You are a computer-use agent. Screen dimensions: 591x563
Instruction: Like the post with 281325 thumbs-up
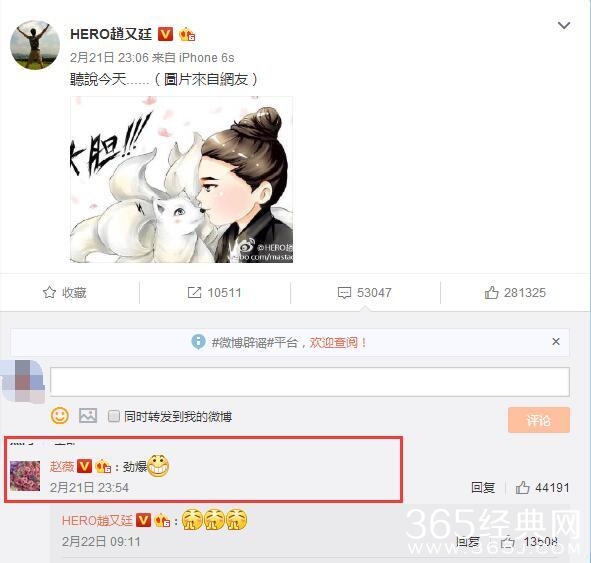(x=491, y=292)
